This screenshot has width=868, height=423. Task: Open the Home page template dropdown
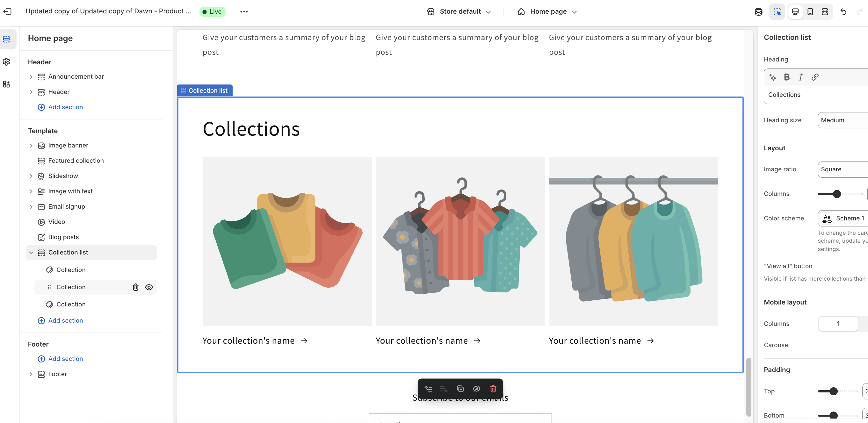[547, 12]
